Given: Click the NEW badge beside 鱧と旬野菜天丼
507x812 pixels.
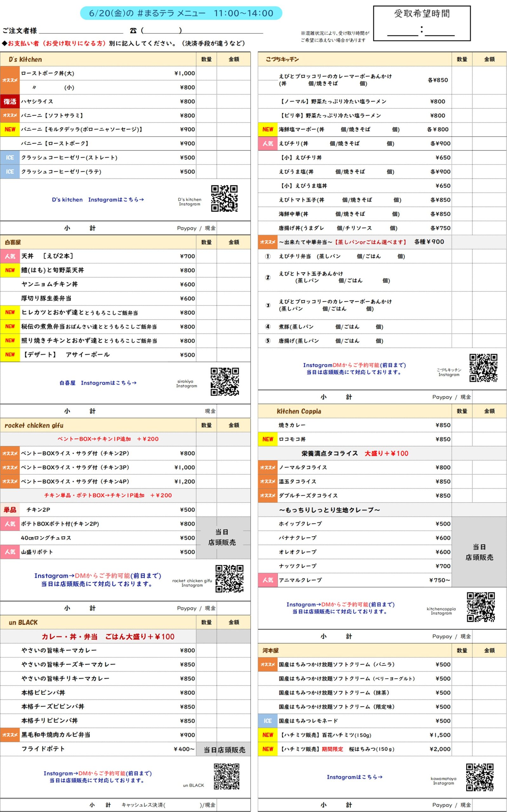Looking at the screenshot, I should pos(10,270).
